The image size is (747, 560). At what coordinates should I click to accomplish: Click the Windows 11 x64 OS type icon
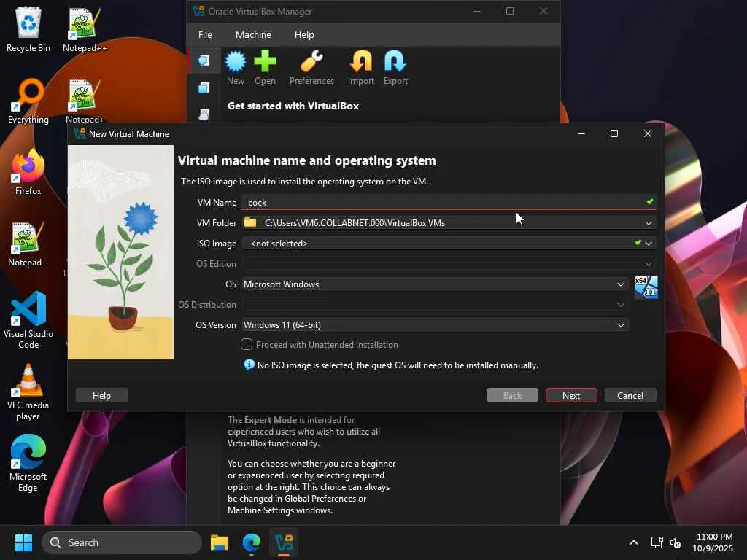pos(646,287)
